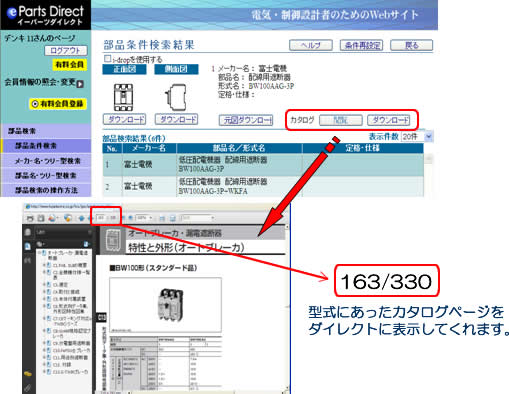Open 部品検索の操作方法 menu item
The width and height of the screenshot is (509, 394).
[x=46, y=190]
